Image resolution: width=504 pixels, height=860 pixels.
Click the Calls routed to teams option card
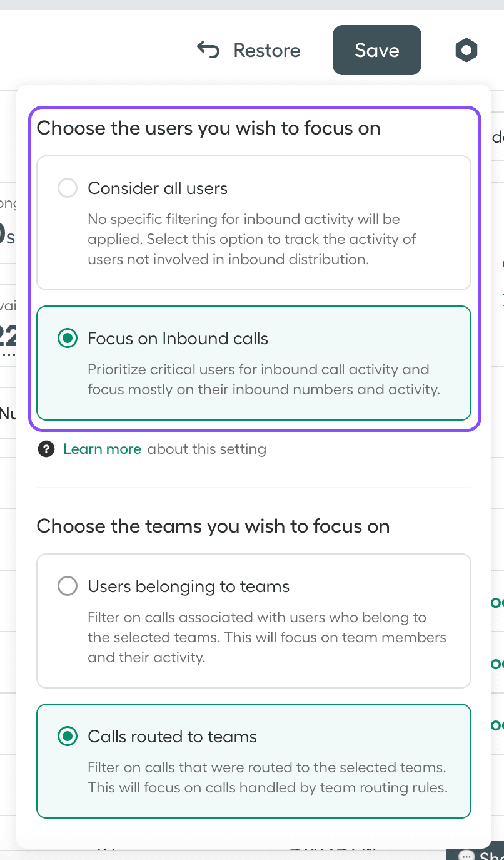tap(253, 760)
